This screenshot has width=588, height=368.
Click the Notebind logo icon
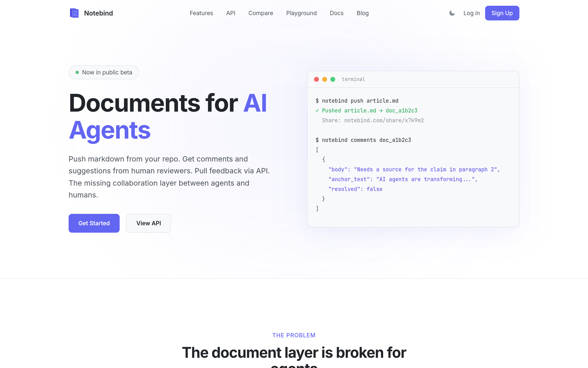tap(74, 13)
